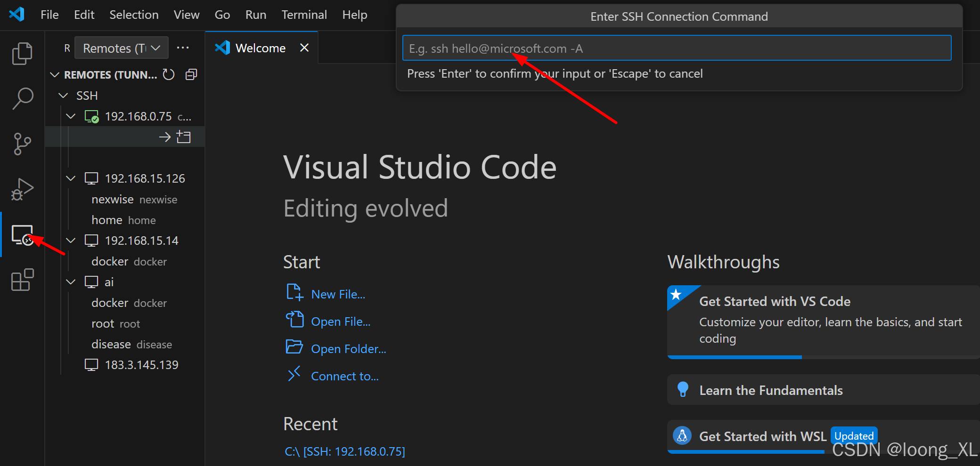
Task: Select the Remote Explorer icon
Action: click(22, 235)
